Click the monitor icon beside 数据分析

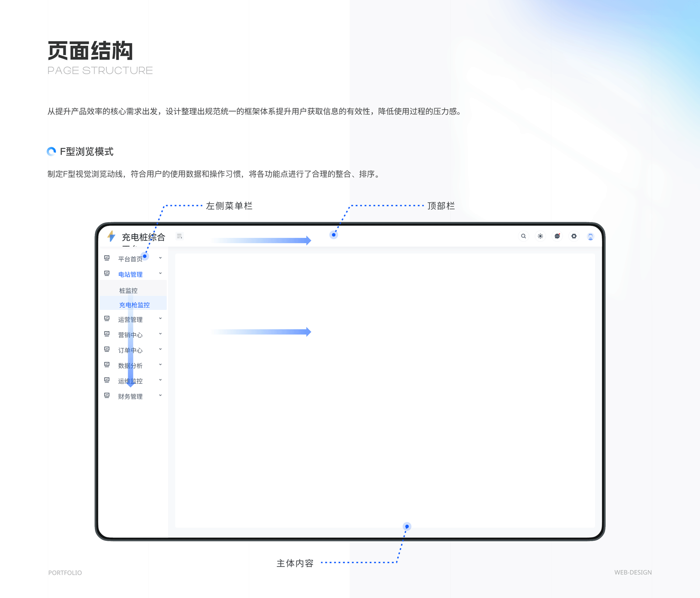(107, 365)
